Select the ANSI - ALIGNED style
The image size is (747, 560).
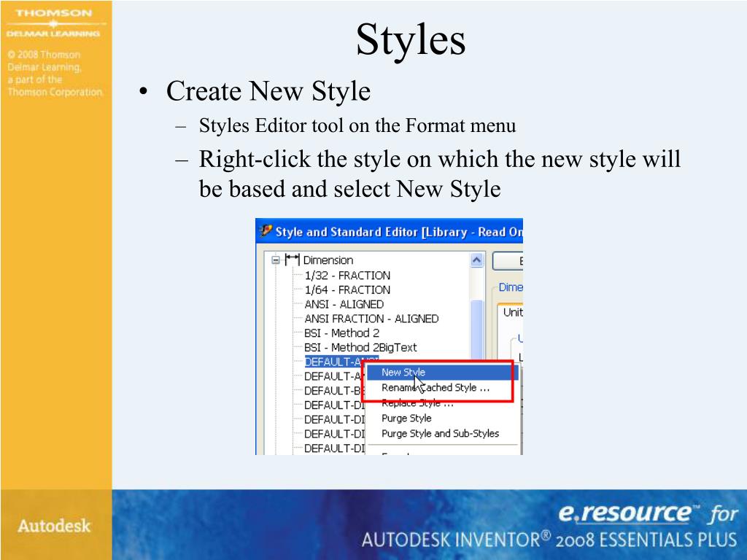344,304
